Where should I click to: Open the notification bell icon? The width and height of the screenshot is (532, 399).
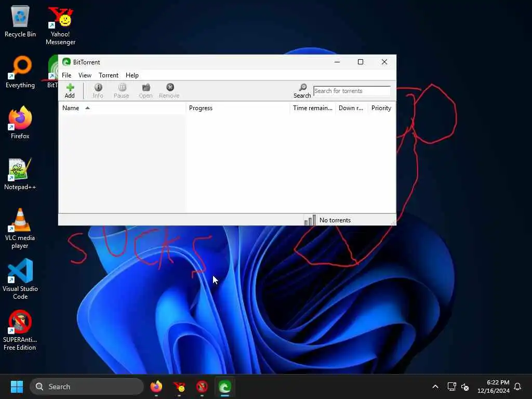click(x=517, y=387)
